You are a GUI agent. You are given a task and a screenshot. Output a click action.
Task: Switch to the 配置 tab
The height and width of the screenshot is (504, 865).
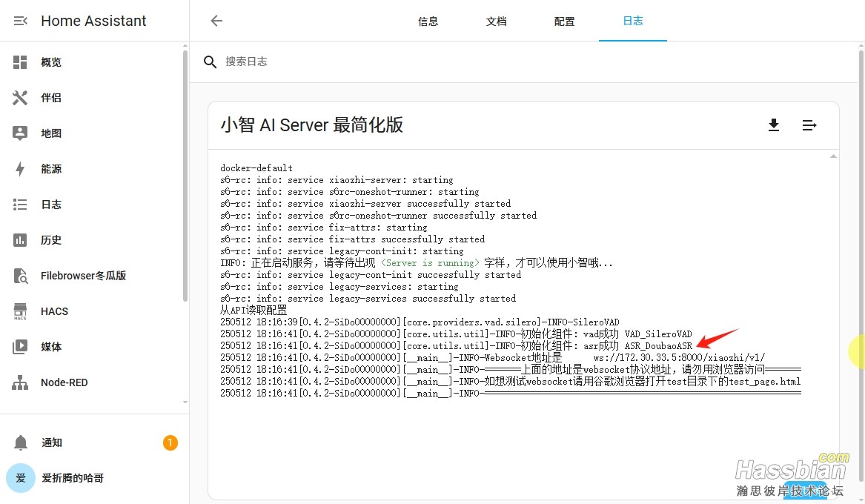pyautogui.click(x=564, y=21)
